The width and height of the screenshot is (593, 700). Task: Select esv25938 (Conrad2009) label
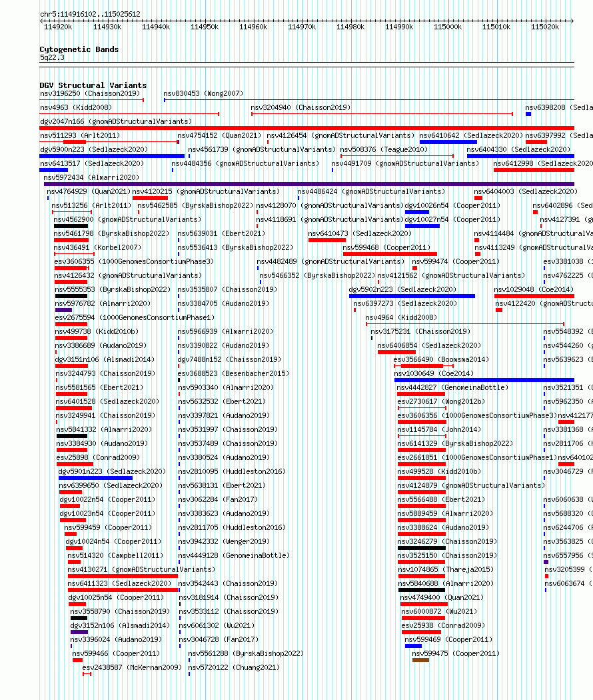443,625
